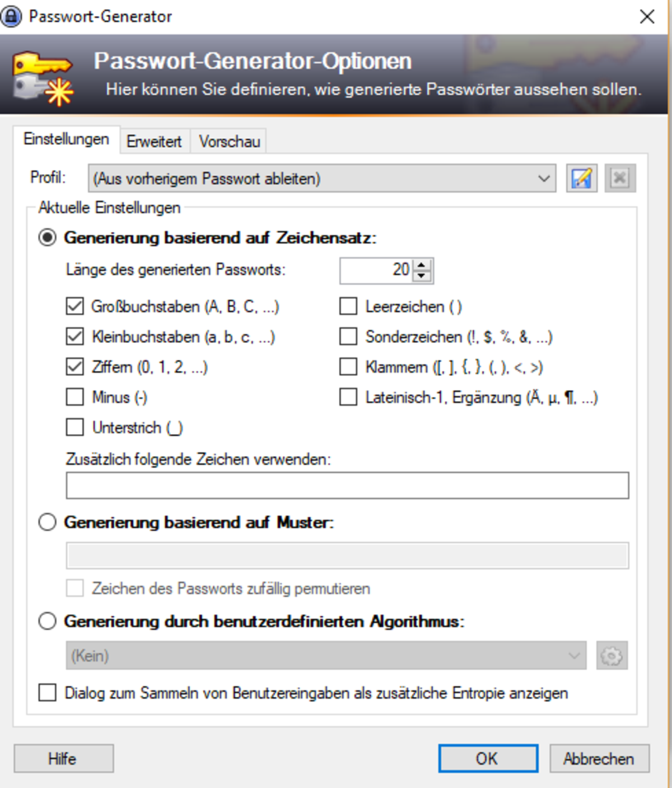Viewport: 672px width, 788px height.
Task: Open the Profil dropdown list
Action: (322, 178)
